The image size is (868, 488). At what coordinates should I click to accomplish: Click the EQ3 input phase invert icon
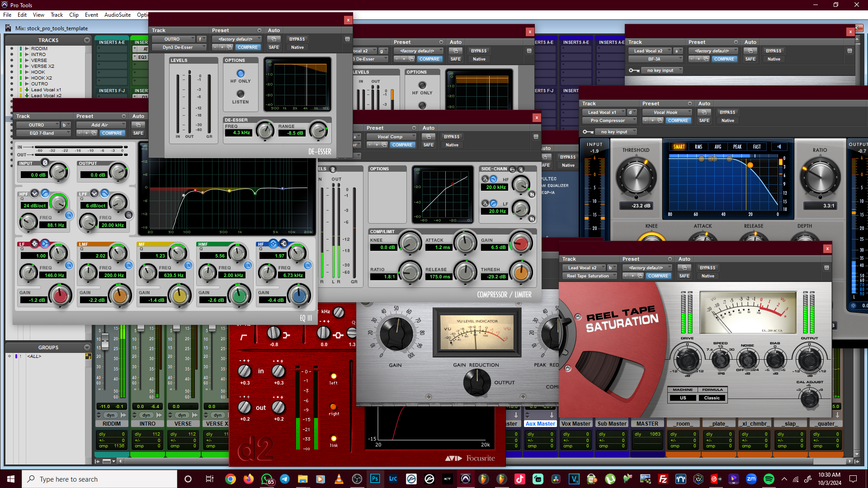coord(45,163)
